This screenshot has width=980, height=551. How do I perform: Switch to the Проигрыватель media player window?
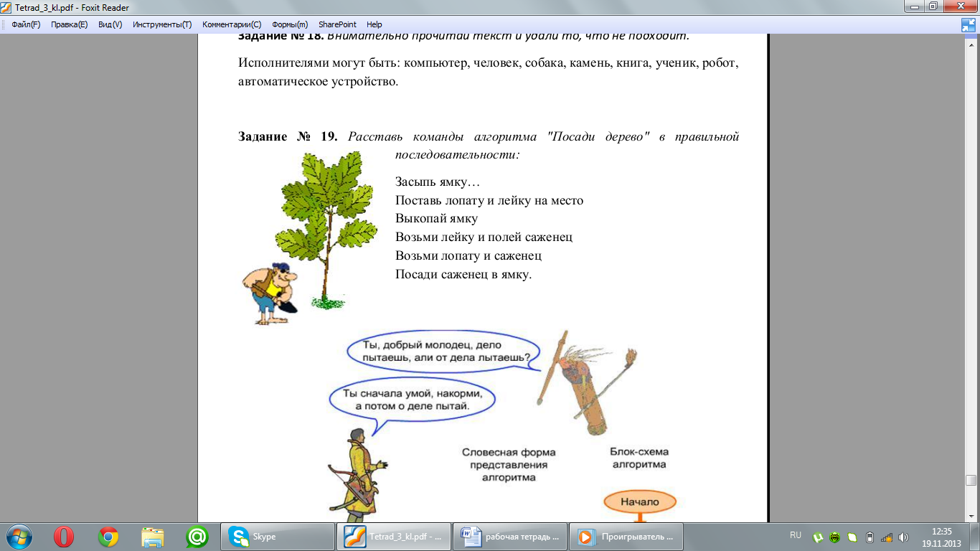(x=626, y=537)
